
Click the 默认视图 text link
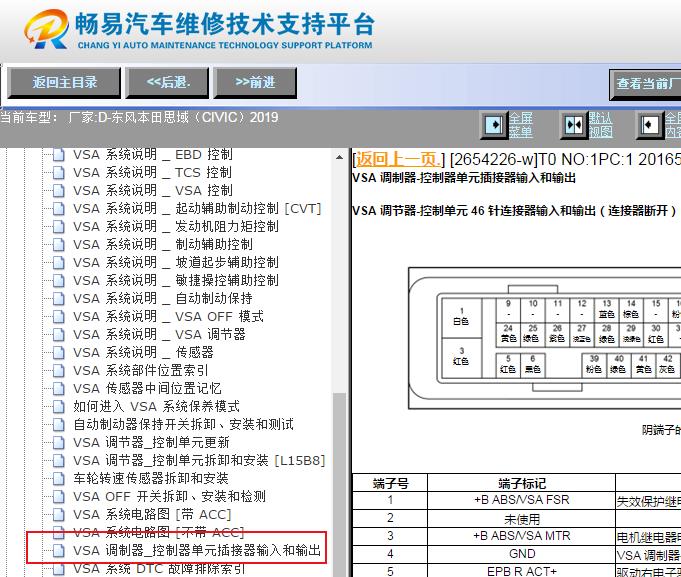coord(601,125)
